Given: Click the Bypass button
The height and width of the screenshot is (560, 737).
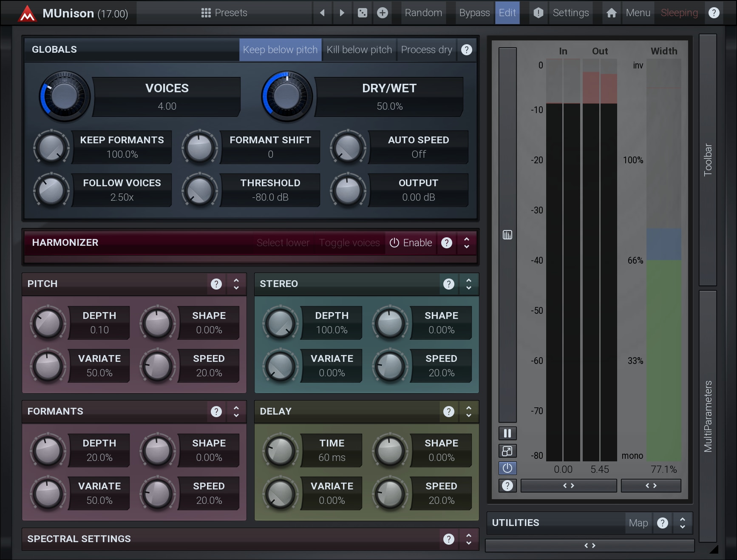Looking at the screenshot, I should click(474, 13).
